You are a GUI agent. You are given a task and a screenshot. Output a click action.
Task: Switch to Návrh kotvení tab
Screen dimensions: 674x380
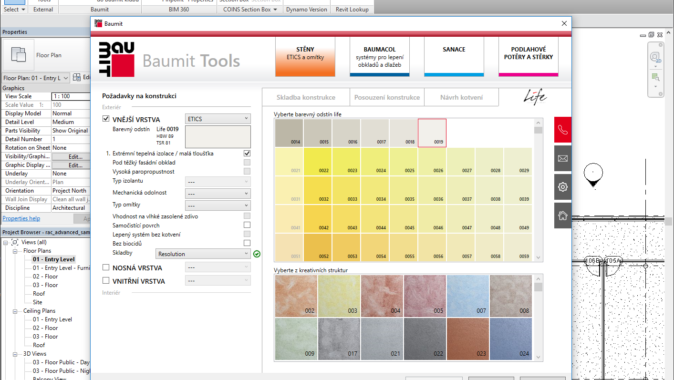coord(461,98)
